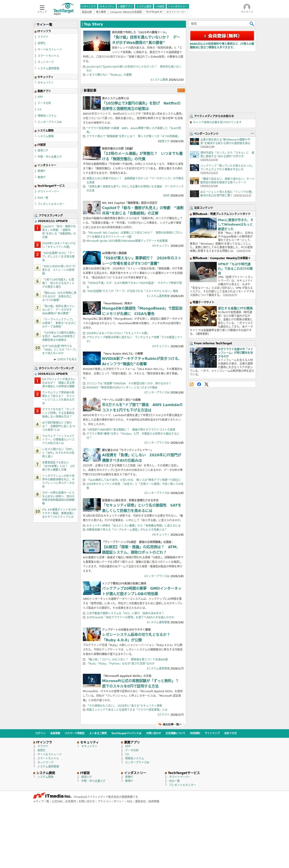Click the From Informa TechTarget header icon
The width and height of the screenshot is (289, 868).
[191, 343]
